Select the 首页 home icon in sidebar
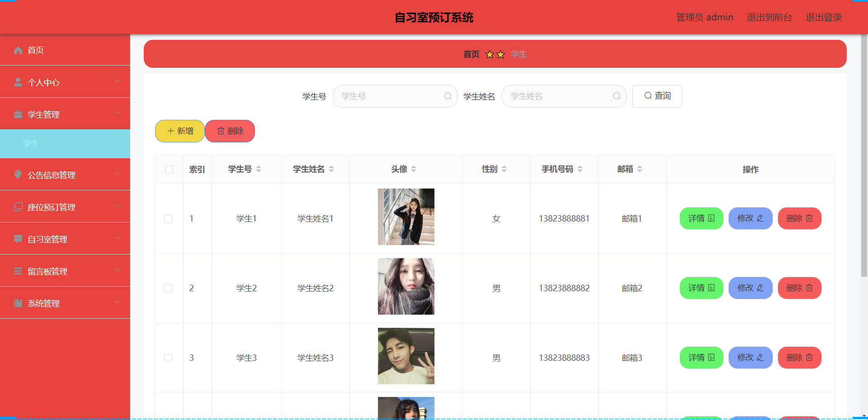Screen dimensions: 868x420 (x=18, y=50)
